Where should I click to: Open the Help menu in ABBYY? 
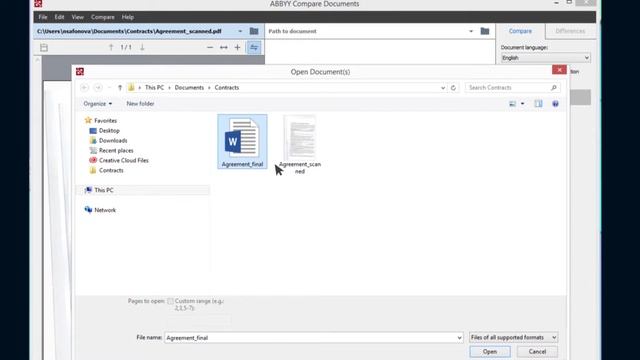coord(128,17)
